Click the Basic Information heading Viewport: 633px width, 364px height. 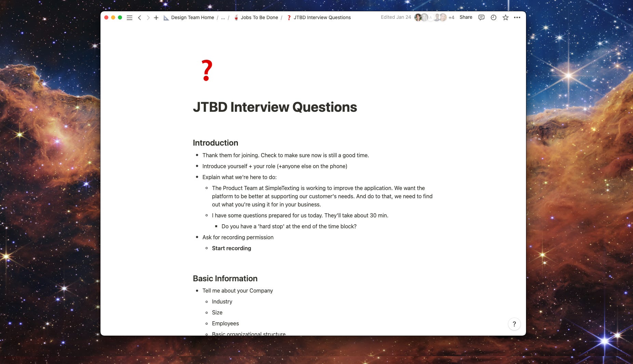[x=225, y=279]
